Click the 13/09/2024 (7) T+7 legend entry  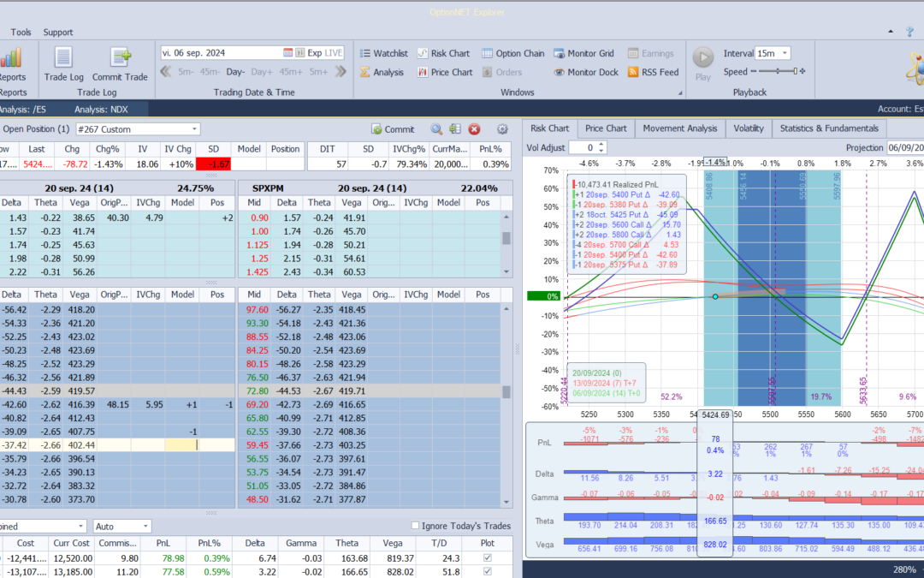[606, 384]
